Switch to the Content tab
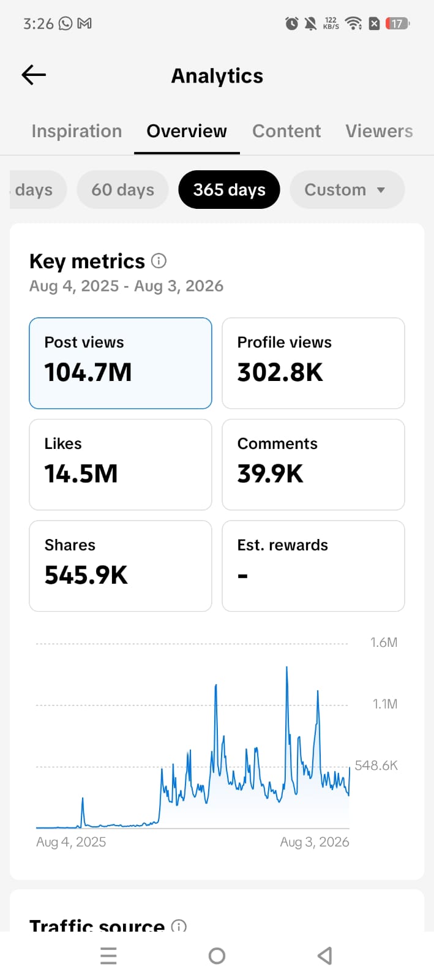The width and height of the screenshot is (434, 980). pos(286,131)
